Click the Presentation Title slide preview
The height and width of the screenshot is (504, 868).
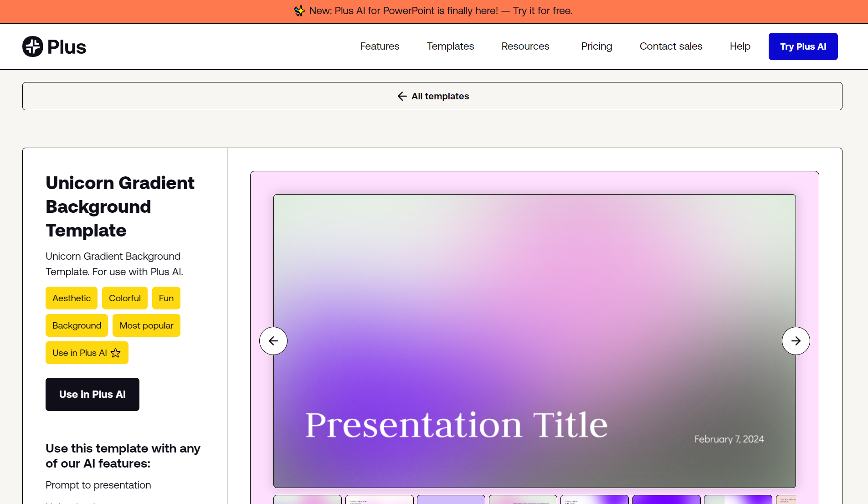534,341
